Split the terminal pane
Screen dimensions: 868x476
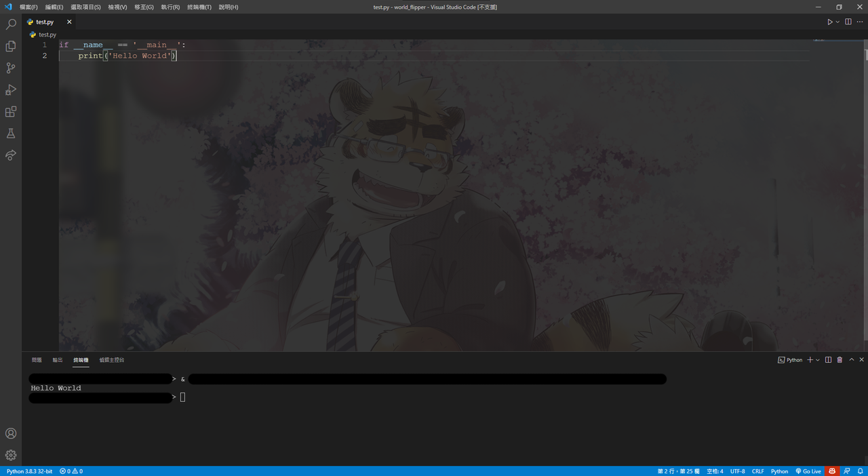(x=828, y=360)
